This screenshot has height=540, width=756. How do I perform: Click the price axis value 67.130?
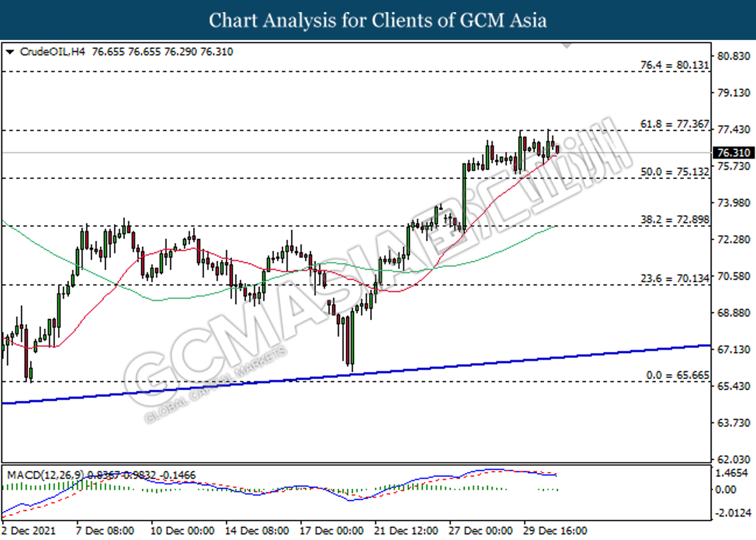734,349
